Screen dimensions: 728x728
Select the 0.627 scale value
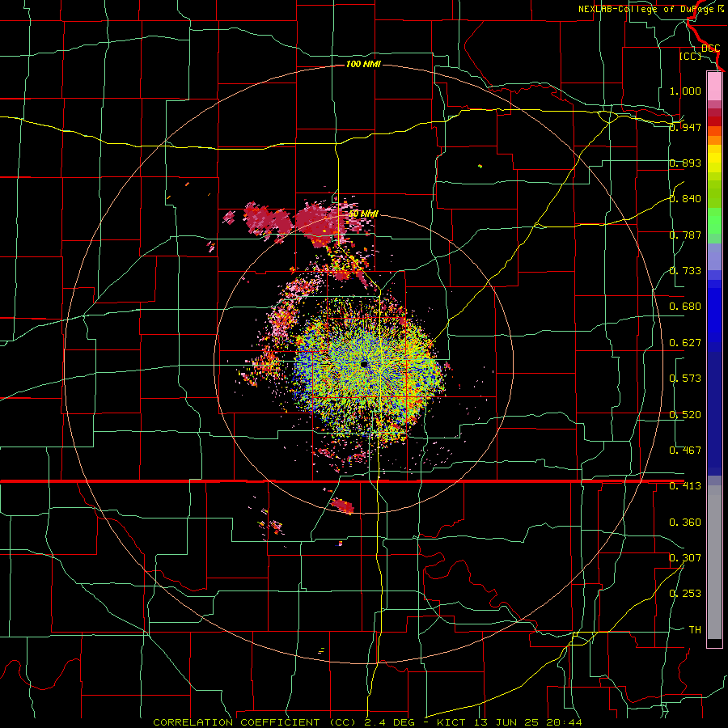[x=685, y=343]
